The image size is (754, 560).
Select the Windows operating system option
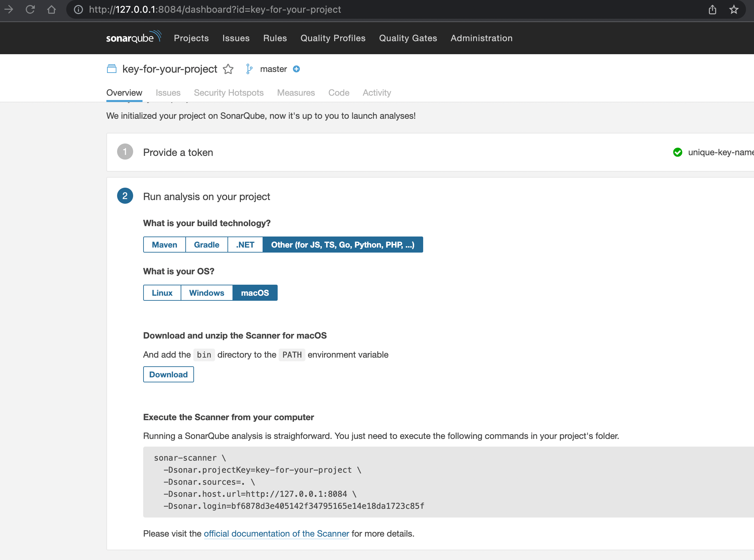point(206,293)
